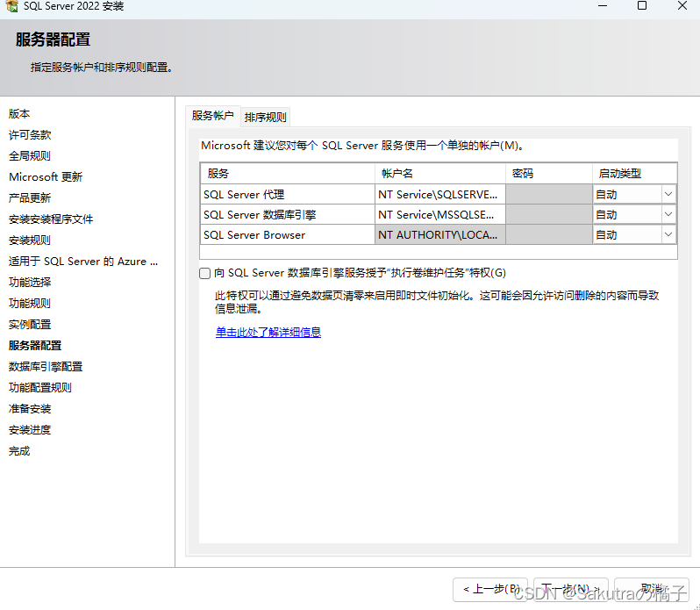
Task: Click the SQL Server setup title bar icon
Action: (12, 6)
